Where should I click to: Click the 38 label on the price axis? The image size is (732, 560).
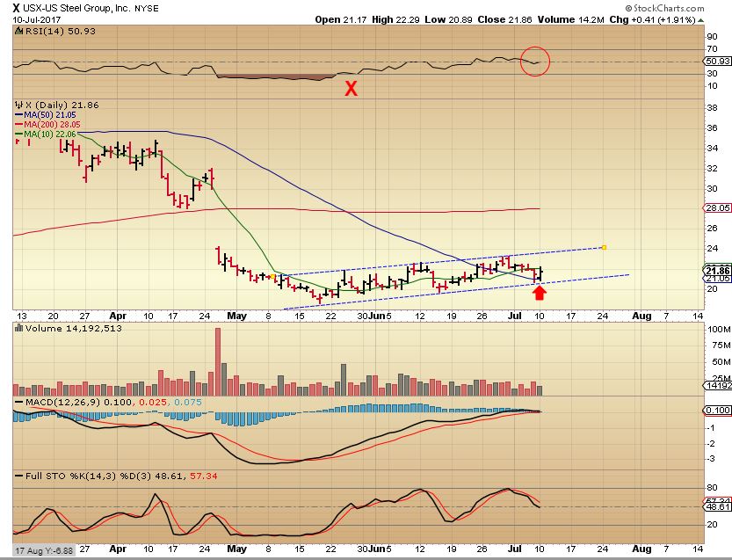click(x=712, y=107)
